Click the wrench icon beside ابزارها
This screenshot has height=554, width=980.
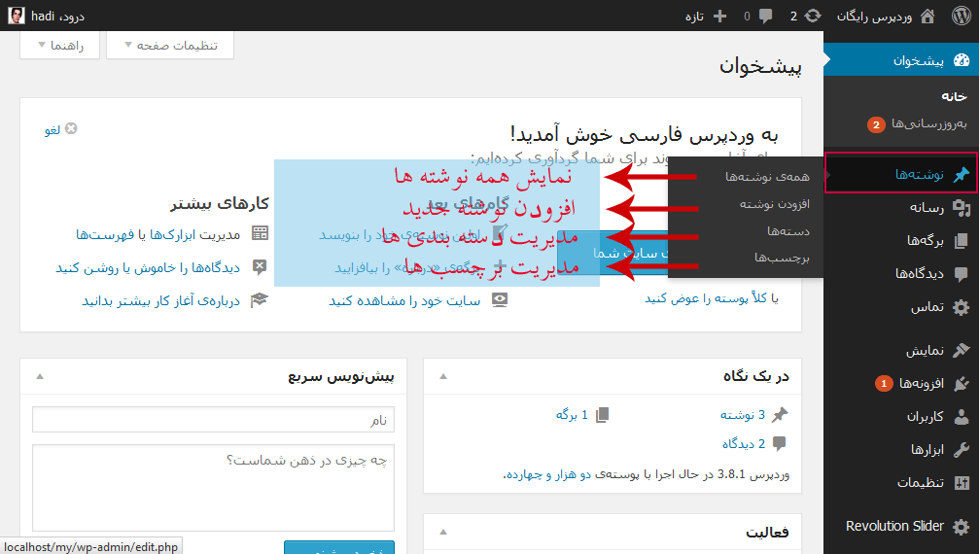click(x=962, y=450)
